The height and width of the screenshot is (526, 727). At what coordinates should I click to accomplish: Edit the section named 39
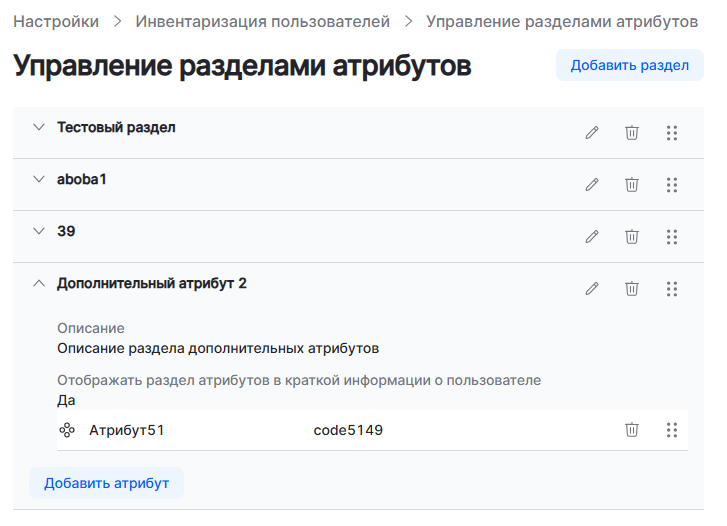pos(592,236)
